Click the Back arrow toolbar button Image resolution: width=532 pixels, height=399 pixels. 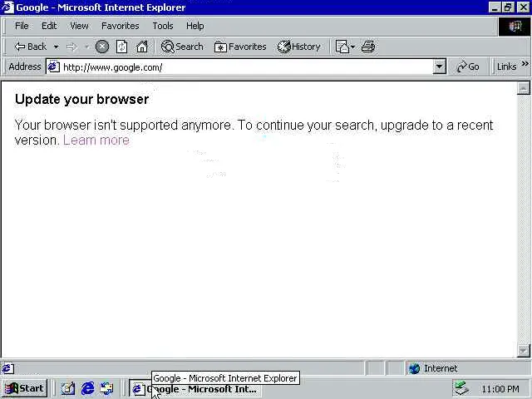[x=30, y=47]
